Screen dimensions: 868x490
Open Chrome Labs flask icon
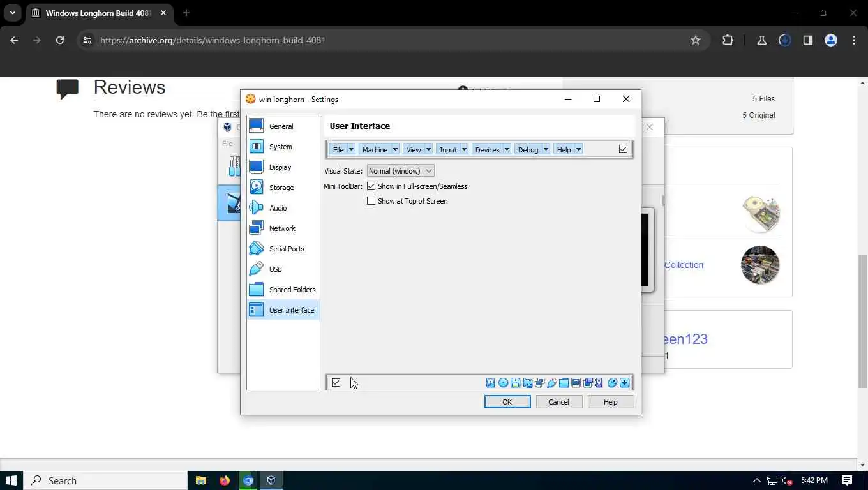click(x=761, y=40)
